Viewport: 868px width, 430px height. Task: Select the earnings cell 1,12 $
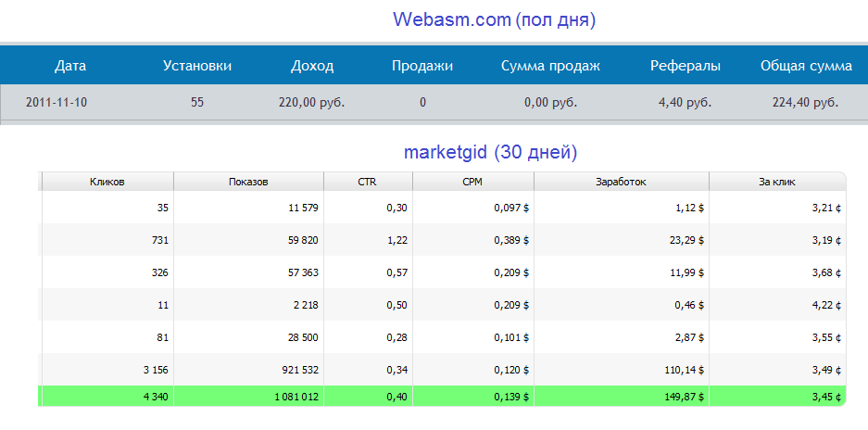690,208
